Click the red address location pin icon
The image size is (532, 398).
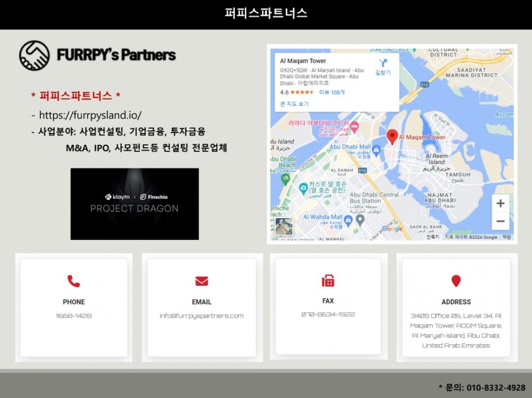pyautogui.click(x=456, y=281)
